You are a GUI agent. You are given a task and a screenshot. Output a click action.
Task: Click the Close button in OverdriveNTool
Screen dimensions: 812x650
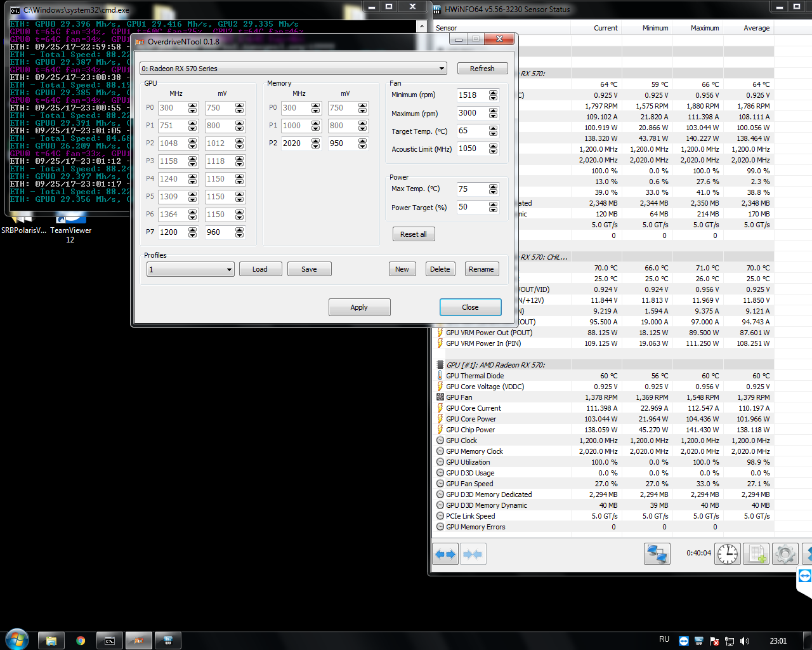470,307
